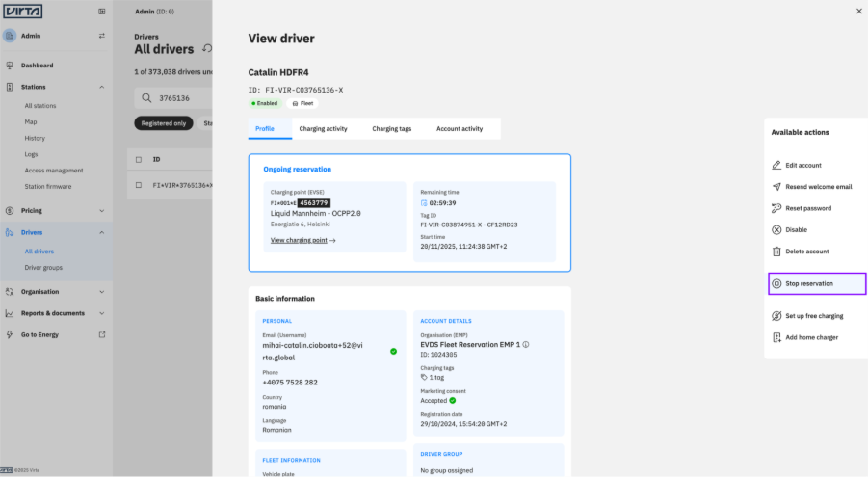Click the Delete account trash icon

pyautogui.click(x=776, y=252)
